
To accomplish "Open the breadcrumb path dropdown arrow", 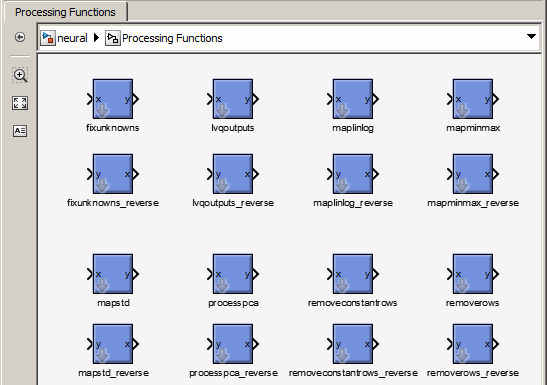I will coord(531,37).
